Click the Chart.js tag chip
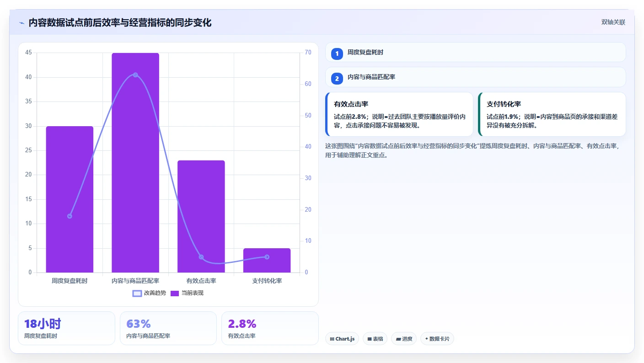The image size is (644, 363). (x=342, y=339)
